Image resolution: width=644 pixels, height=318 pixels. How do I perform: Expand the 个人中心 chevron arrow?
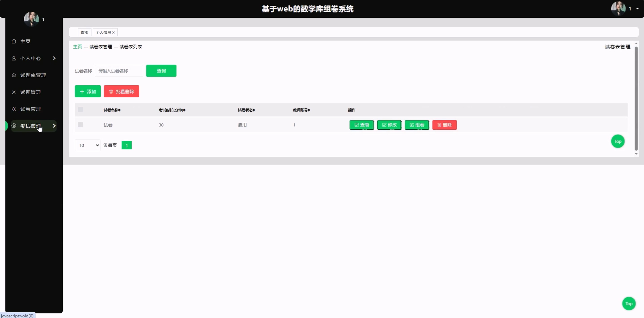pyautogui.click(x=54, y=58)
